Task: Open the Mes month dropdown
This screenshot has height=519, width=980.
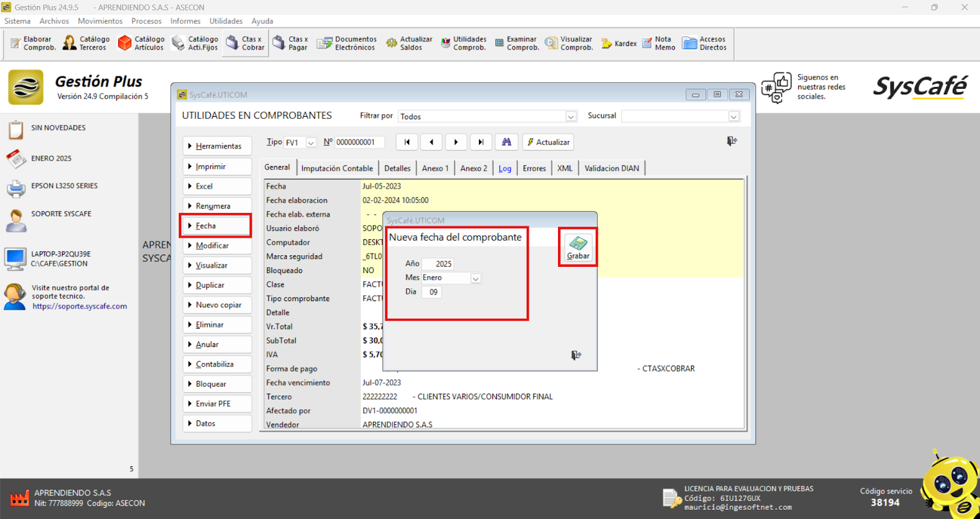Action: tap(475, 278)
